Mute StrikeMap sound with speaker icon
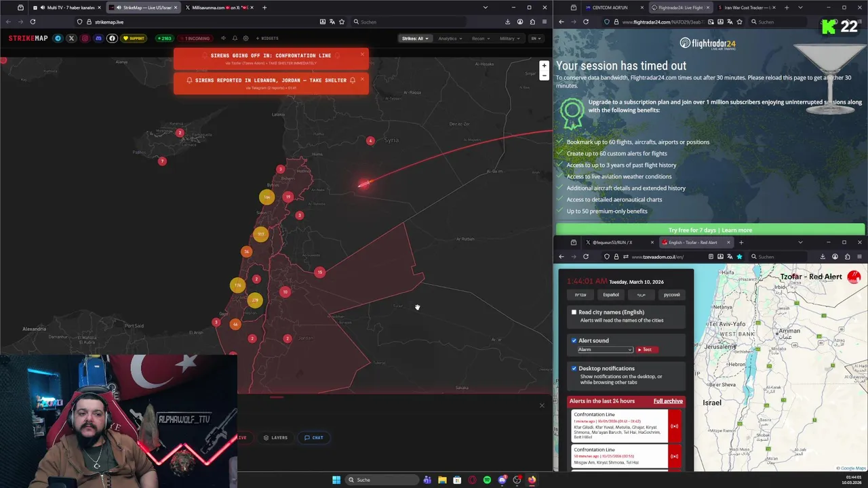Viewport: 868px width, 488px height. [x=223, y=38]
